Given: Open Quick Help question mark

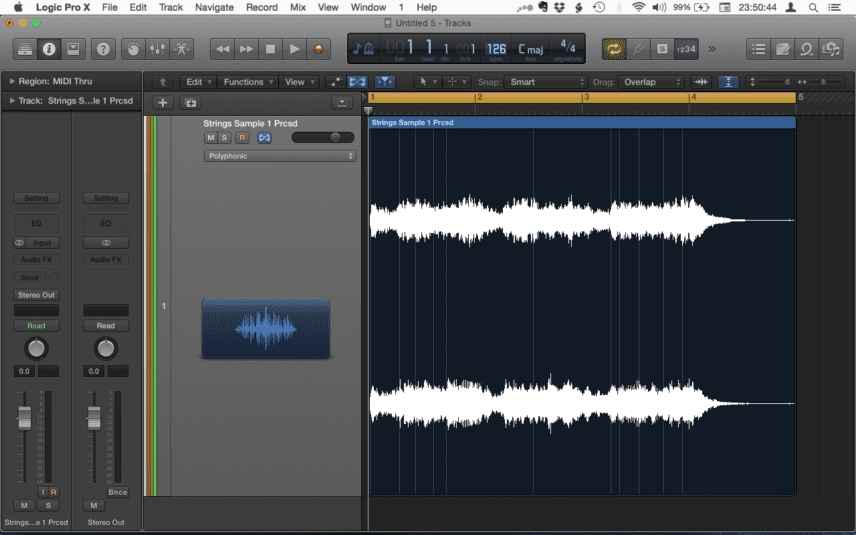Looking at the screenshot, I should click(103, 49).
